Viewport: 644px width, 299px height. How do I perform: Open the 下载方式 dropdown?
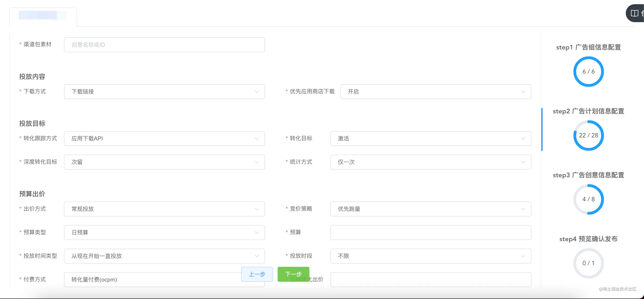tap(164, 92)
